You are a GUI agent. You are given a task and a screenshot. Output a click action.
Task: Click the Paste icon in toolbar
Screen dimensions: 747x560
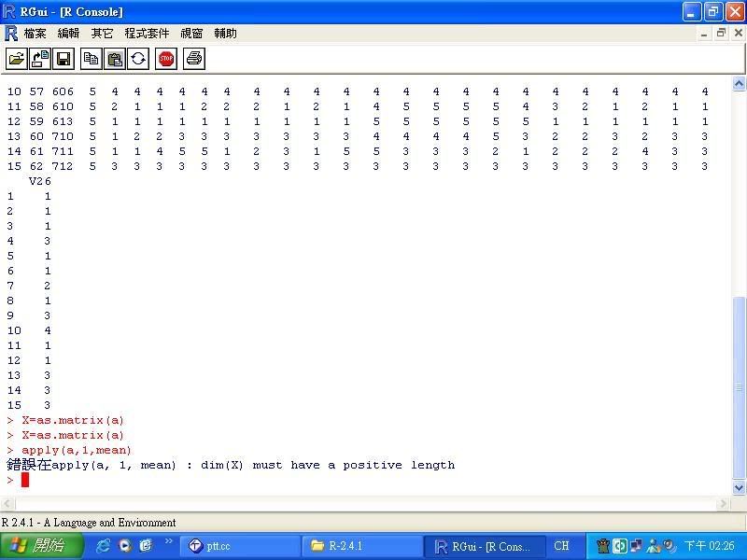(115, 59)
